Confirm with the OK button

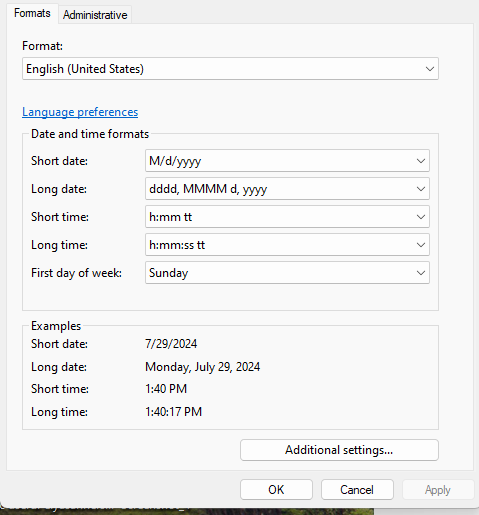tap(276, 490)
